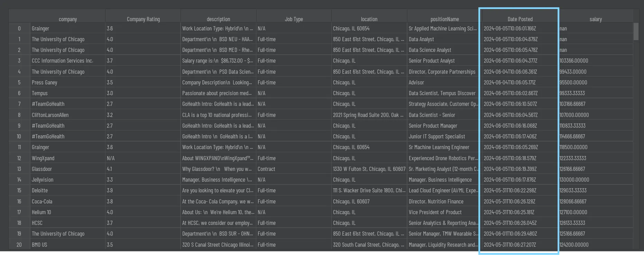Select the Glassdoor company cell
This screenshot has height=255, width=644.
pyautogui.click(x=68, y=169)
